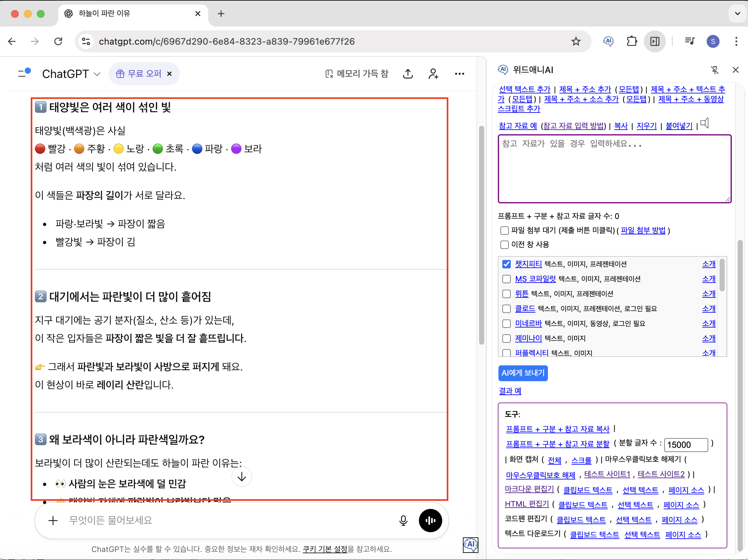Screen dimensions: 748x560
Task: Click the 분할 글자 수 input field
Action: [x=686, y=444]
